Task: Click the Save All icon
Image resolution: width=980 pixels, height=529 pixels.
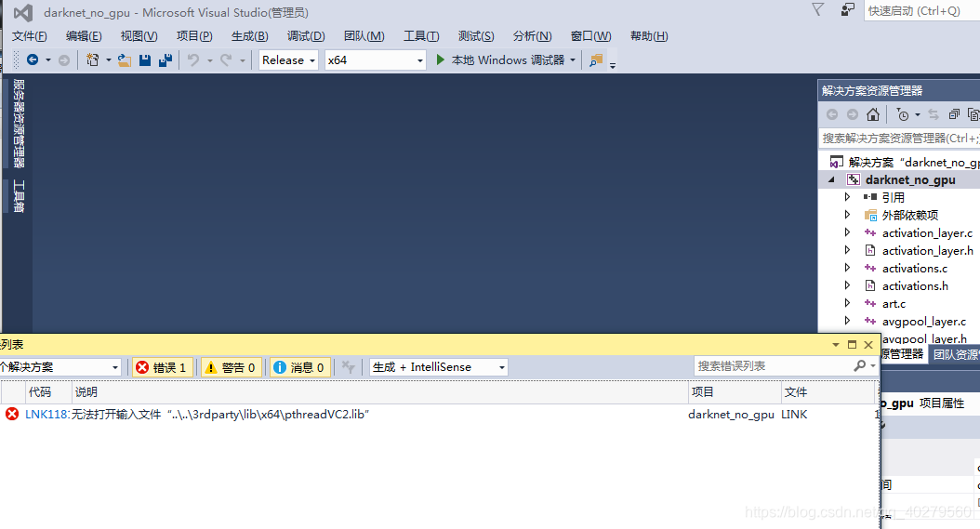Action: point(166,60)
